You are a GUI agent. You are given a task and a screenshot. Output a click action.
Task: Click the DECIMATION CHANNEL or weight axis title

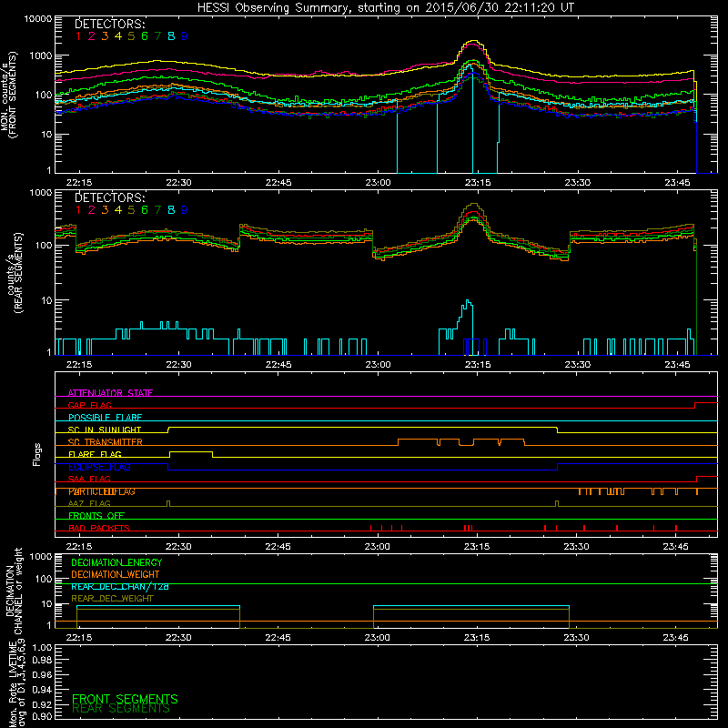pos(14,591)
